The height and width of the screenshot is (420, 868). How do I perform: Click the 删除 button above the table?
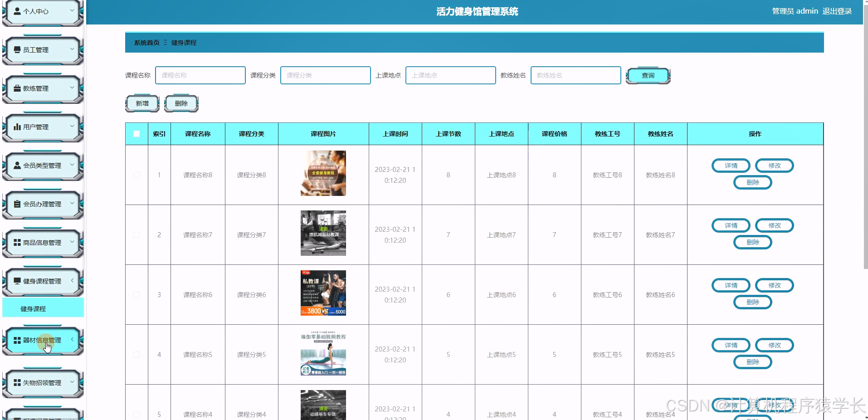181,103
